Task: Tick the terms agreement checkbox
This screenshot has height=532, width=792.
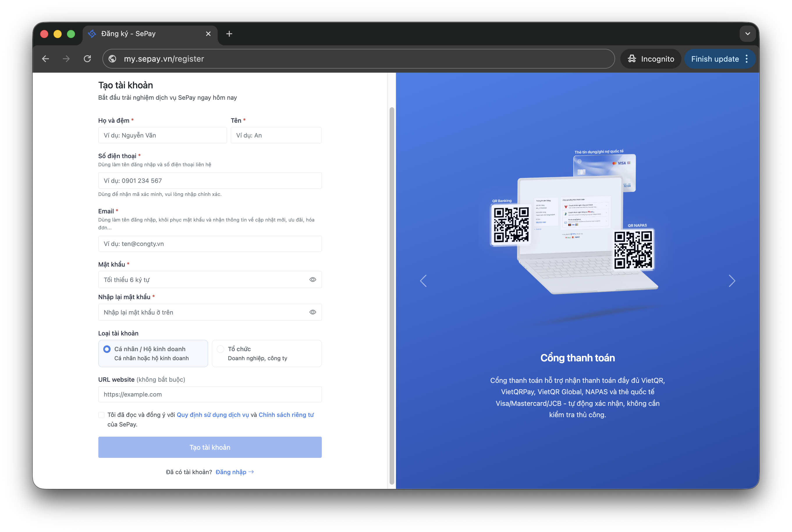Action: coord(101,415)
